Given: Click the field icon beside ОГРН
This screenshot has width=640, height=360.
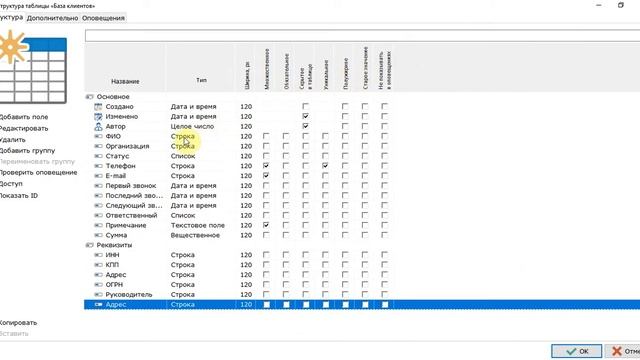Looking at the screenshot, I should (x=98, y=284).
